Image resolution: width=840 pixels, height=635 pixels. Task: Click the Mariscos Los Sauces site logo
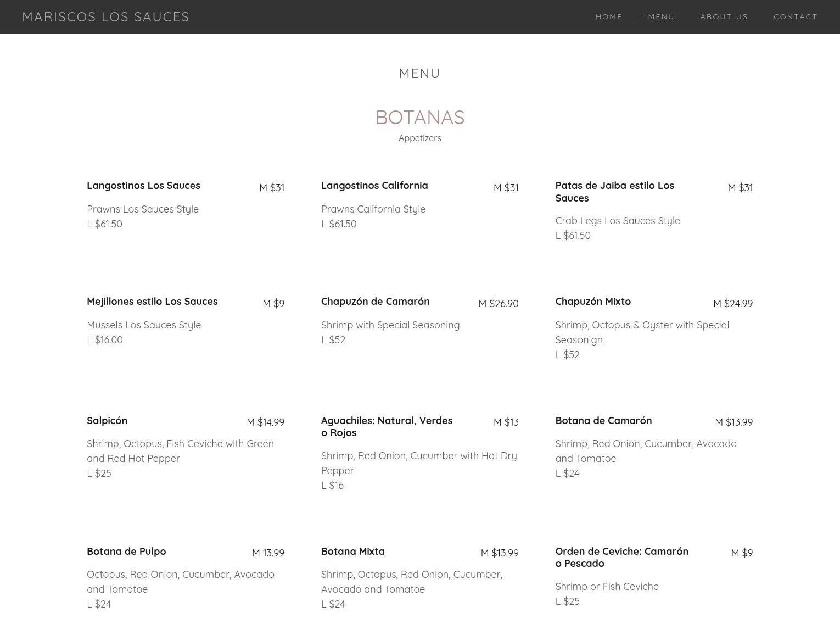tap(105, 17)
